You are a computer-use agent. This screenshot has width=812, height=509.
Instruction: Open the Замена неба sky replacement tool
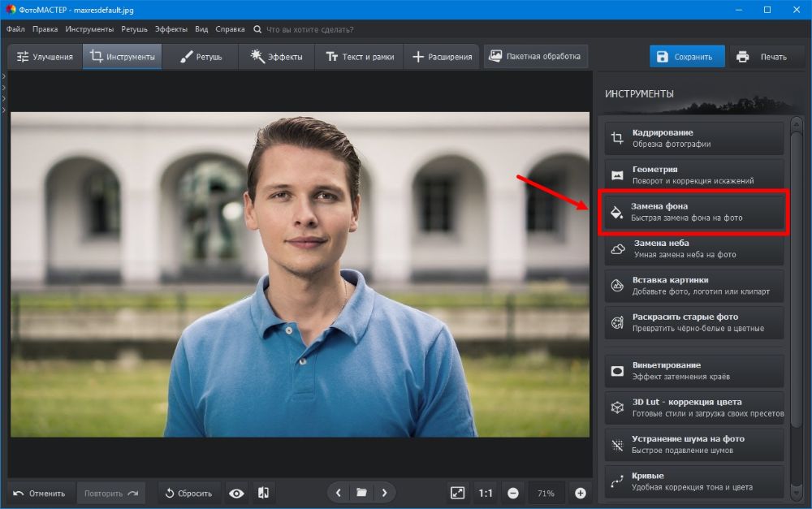point(694,248)
